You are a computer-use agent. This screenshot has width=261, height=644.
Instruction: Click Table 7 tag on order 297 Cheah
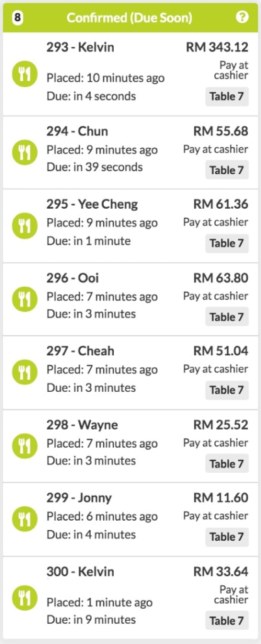tap(227, 390)
